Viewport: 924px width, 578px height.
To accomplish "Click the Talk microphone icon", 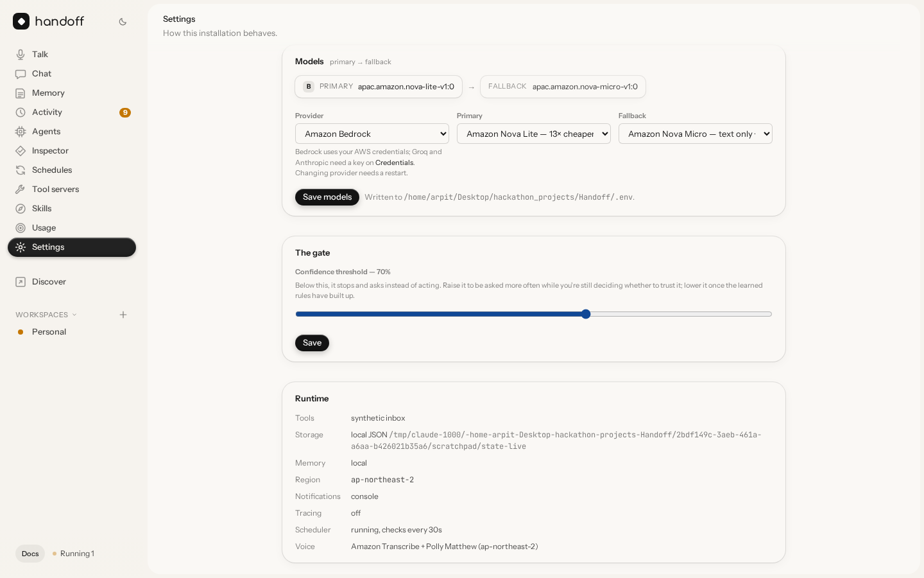I will (x=21, y=55).
